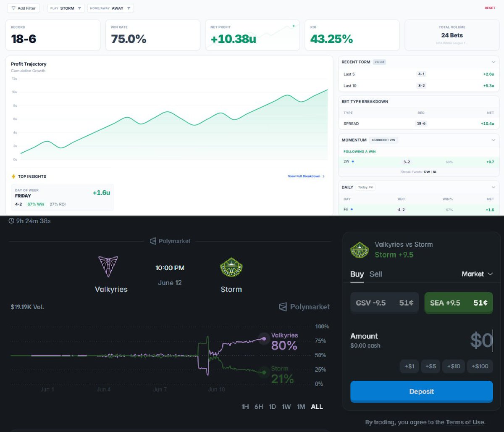Click the Fri daily row
The width and height of the screenshot is (504, 432).
(x=419, y=209)
